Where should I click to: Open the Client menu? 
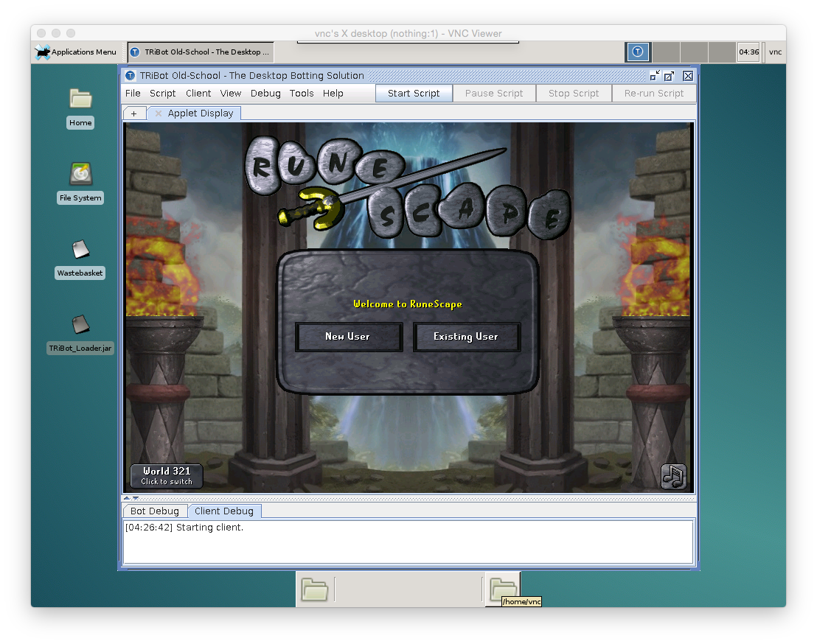[x=198, y=93]
